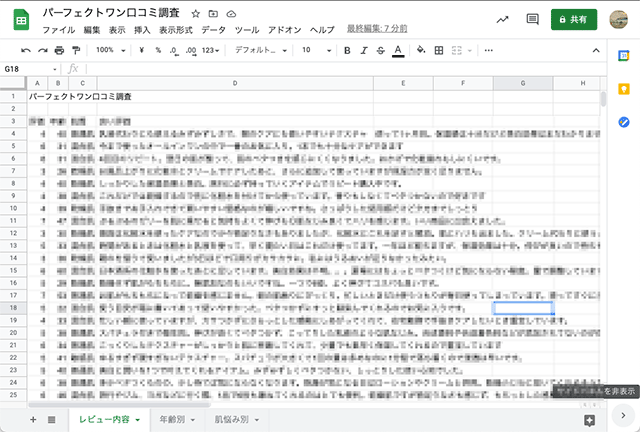Open the borders tool

(439, 50)
